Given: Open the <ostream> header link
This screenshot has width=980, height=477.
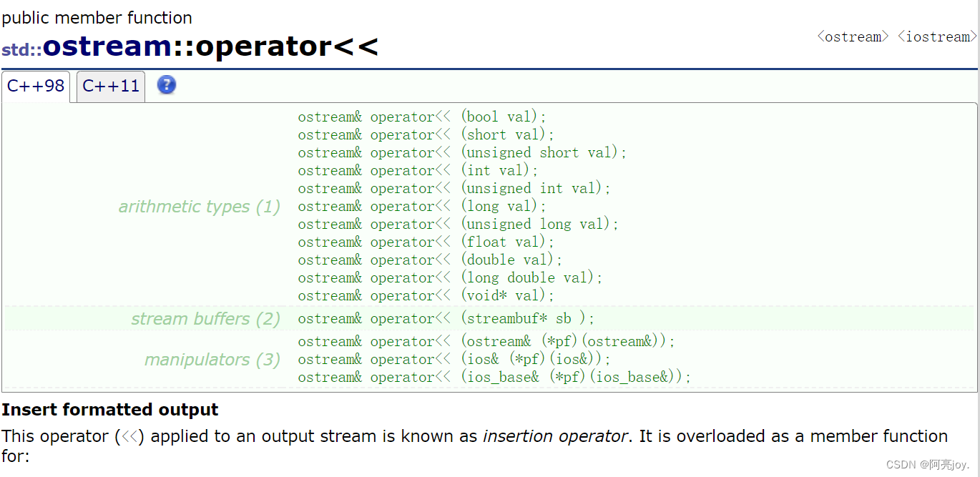Looking at the screenshot, I should 853,36.
